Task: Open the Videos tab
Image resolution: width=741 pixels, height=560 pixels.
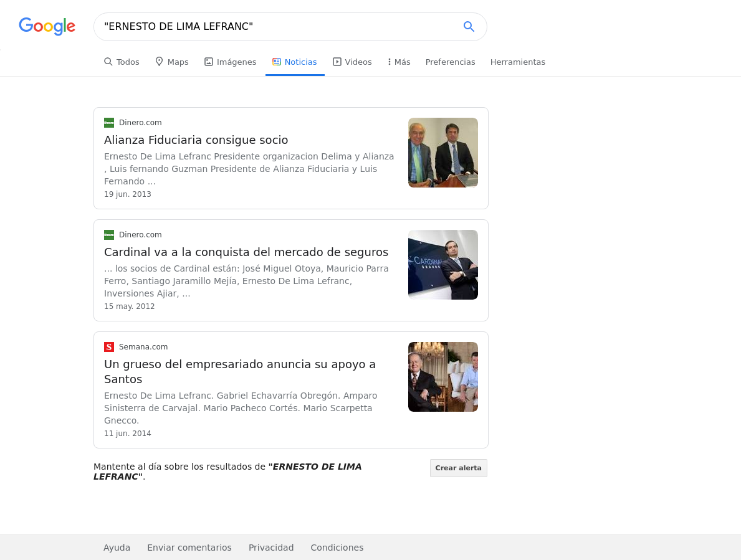Action: click(352, 62)
